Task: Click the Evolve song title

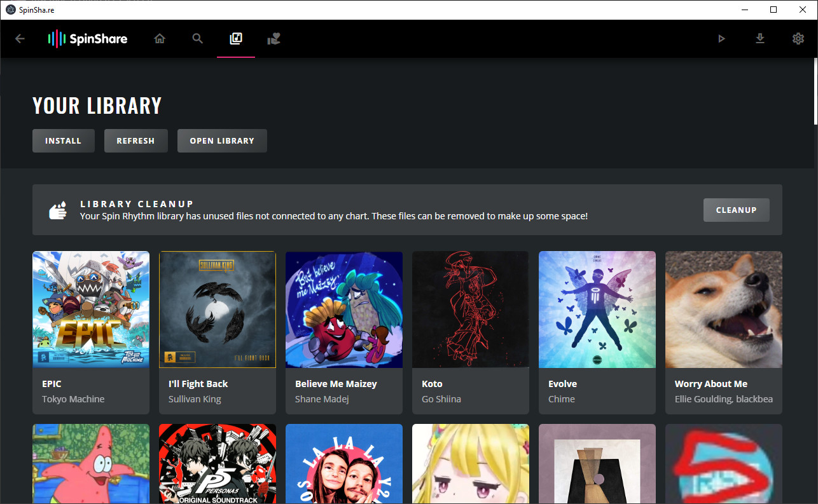Action: (x=563, y=384)
